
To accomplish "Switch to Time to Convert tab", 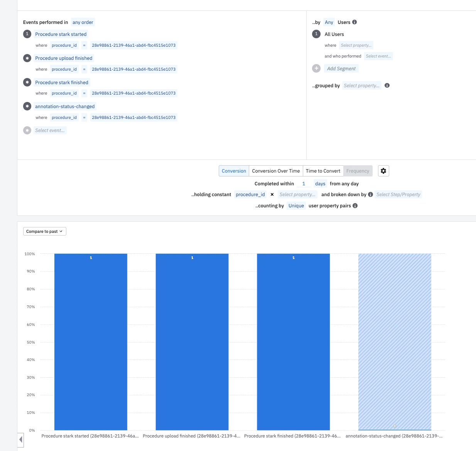I will click(323, 171).
